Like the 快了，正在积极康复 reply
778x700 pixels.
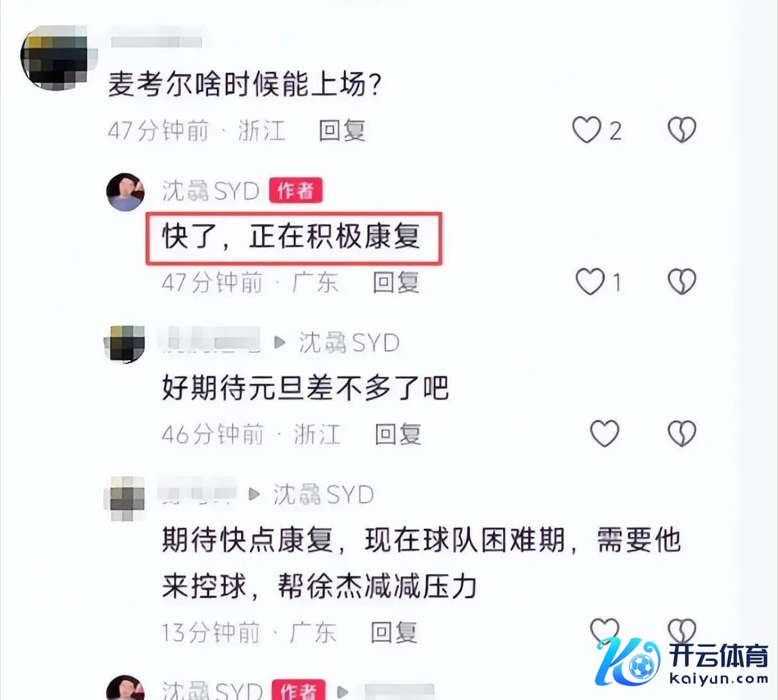[x=589, y=282]
